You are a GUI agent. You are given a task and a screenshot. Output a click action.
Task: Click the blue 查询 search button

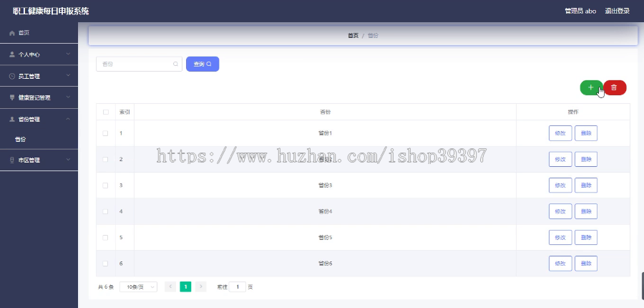pos(203,64)
